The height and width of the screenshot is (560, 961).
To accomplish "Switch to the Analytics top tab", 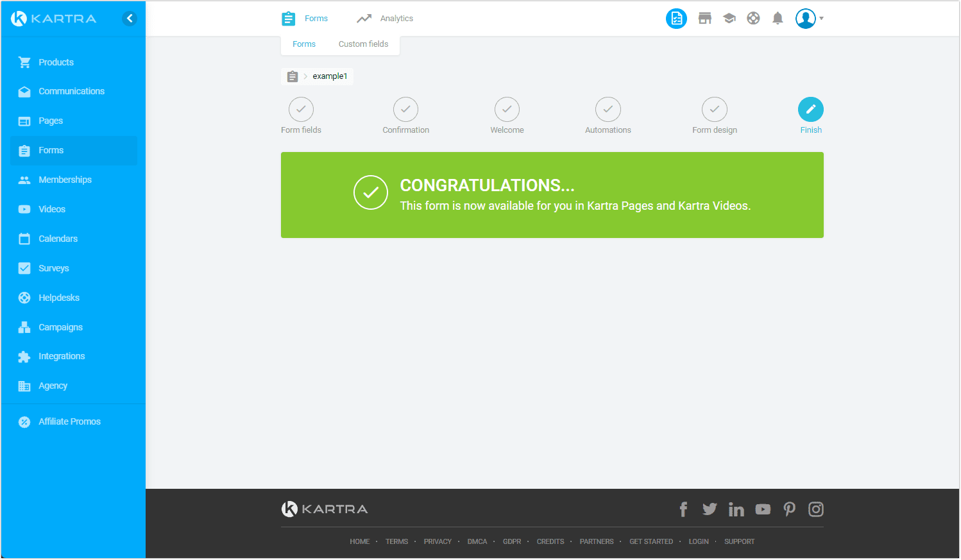I will pyautogui.click(x=385, y=19).
